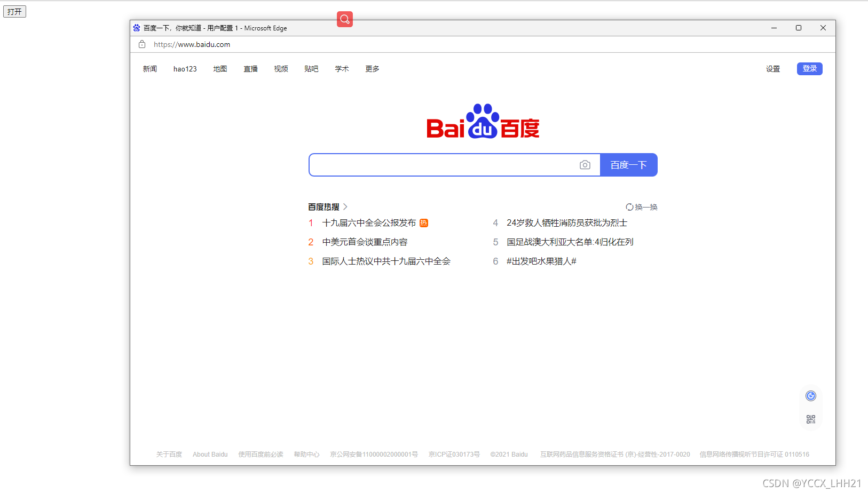Open 视频 videos
Screen dimensions: 868x494
281,69
